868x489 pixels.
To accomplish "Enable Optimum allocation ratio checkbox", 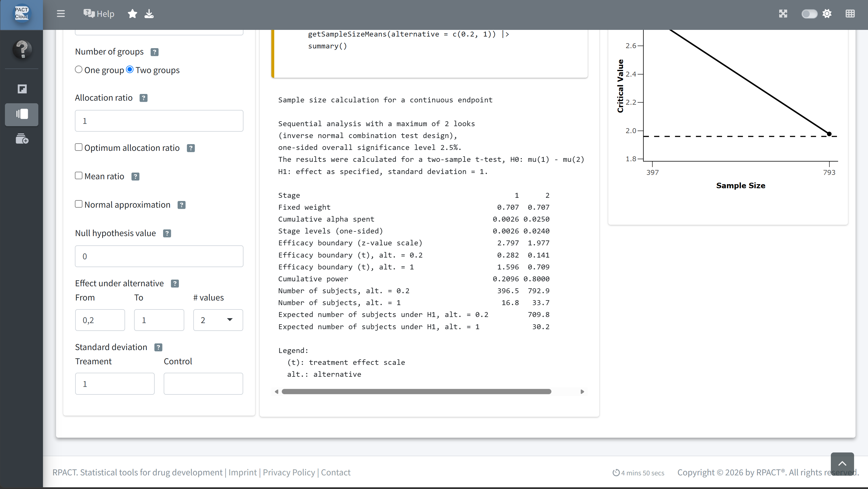I will 79,147.
